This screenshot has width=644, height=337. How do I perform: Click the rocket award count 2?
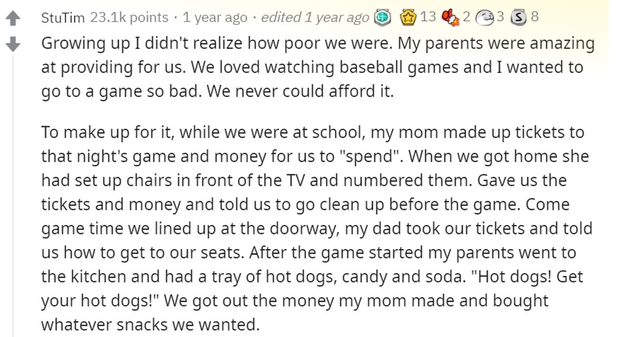466,17
